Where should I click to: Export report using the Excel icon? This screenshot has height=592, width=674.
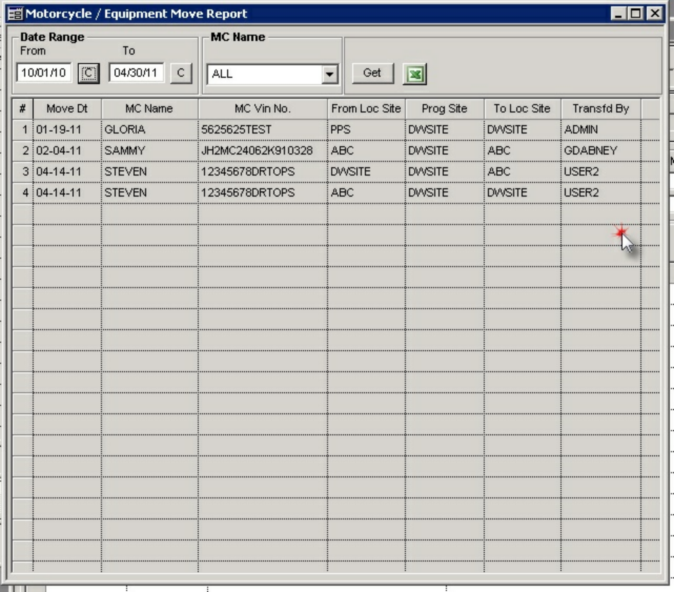point(414,73)
